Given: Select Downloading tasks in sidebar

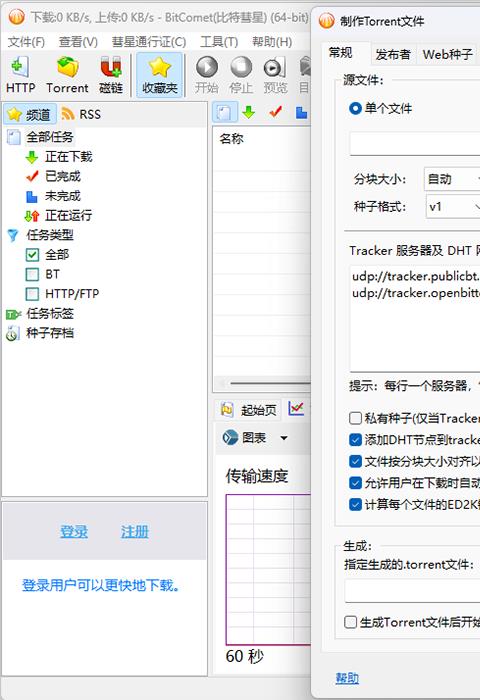Looking at the screenshot, I should tap(59, 157).
